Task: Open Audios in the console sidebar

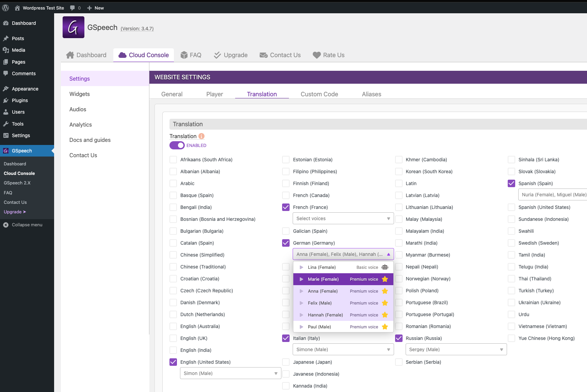Action: coord(78,109)
